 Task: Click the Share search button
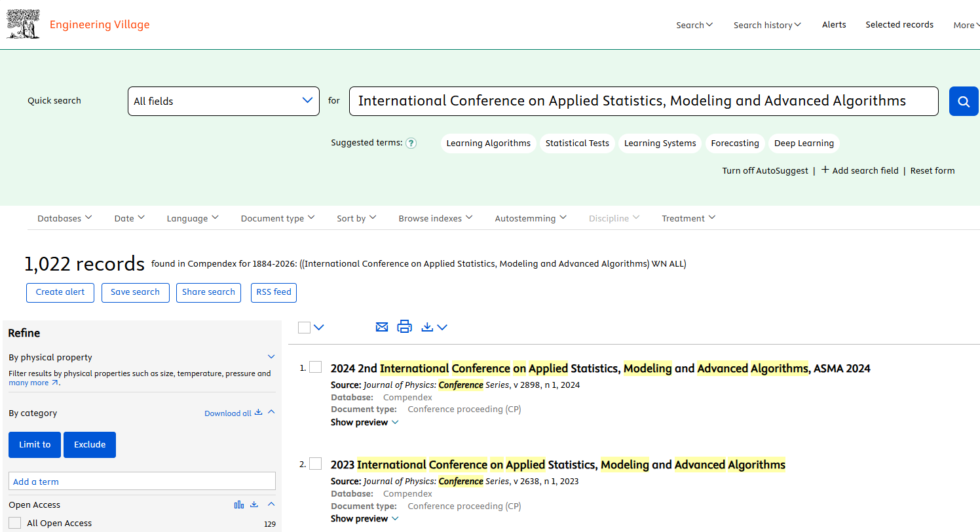(x=208, y=292)
